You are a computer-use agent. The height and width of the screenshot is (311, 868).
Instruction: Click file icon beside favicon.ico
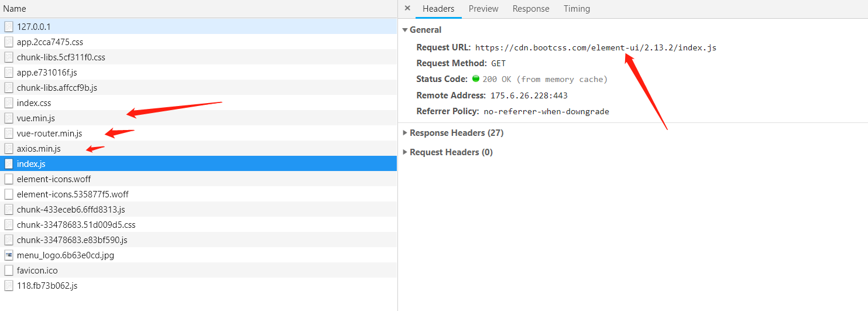(x=8, y=270)
